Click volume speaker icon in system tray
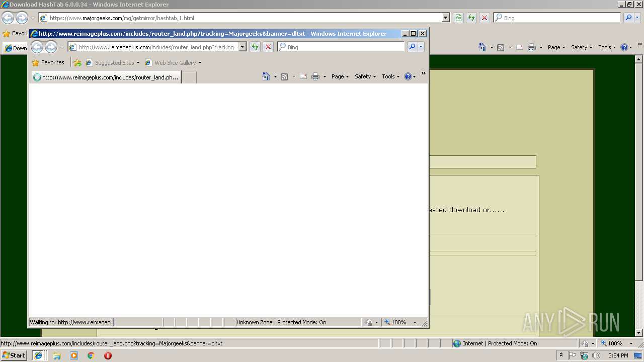 pyautogui.click(x=596, y=355)
